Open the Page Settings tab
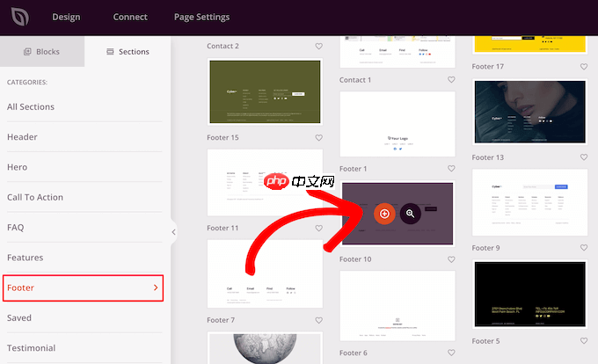Screen dimensions: 598x364 click(201, 18)
